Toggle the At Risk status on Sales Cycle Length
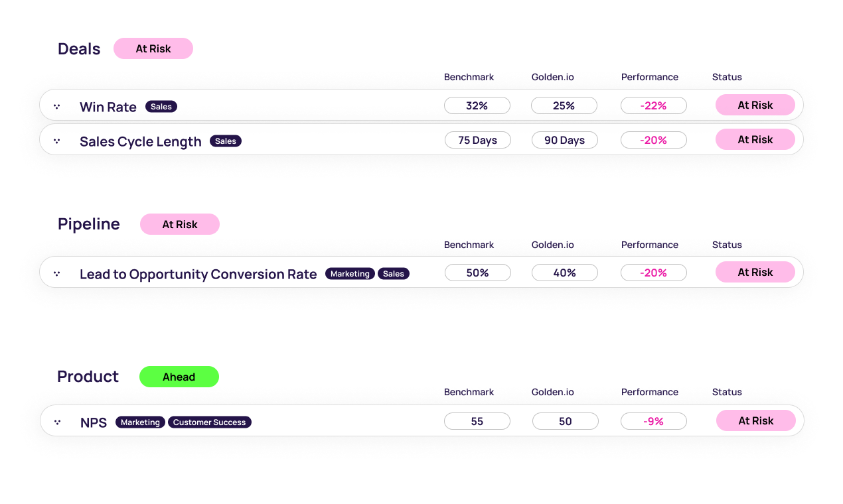 pyautogui.click(x=755, y=139)
